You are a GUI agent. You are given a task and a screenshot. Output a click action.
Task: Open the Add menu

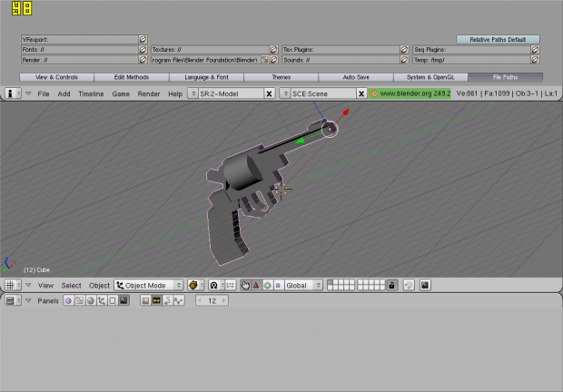pos(64,93)
